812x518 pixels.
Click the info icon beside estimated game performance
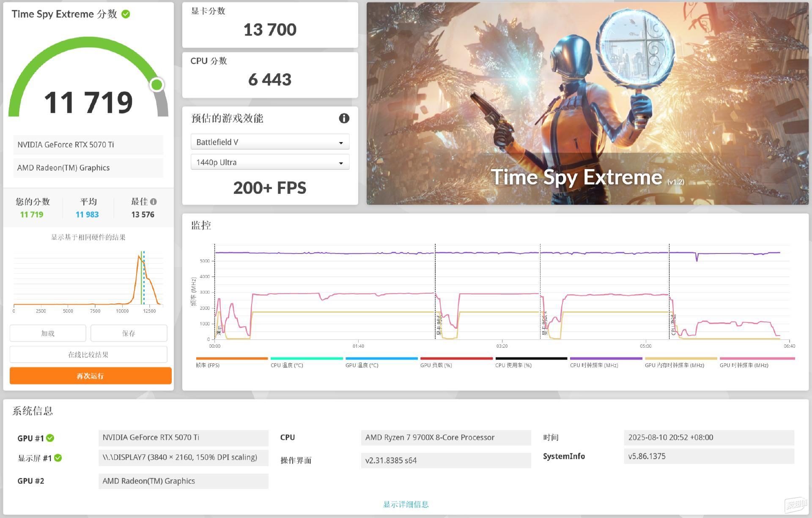(x=344, y=118)
